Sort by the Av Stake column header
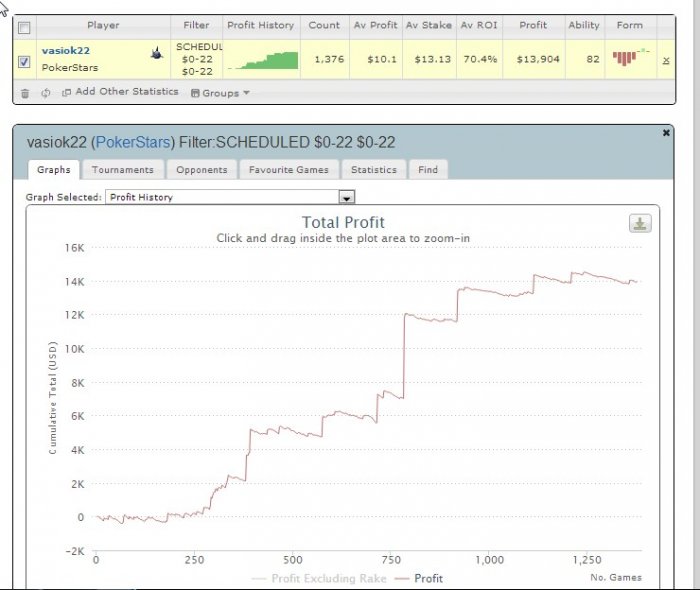 (x=429, y=25)
